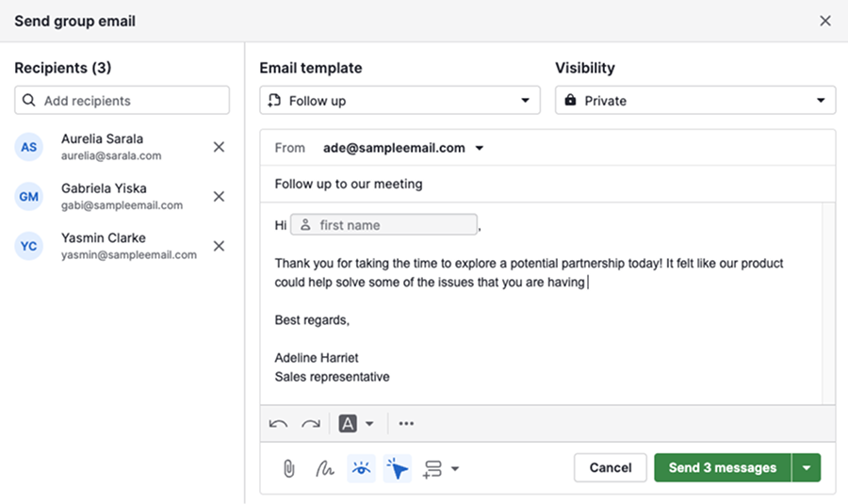Toggle the email open tracking eye icon

(361, 468)
